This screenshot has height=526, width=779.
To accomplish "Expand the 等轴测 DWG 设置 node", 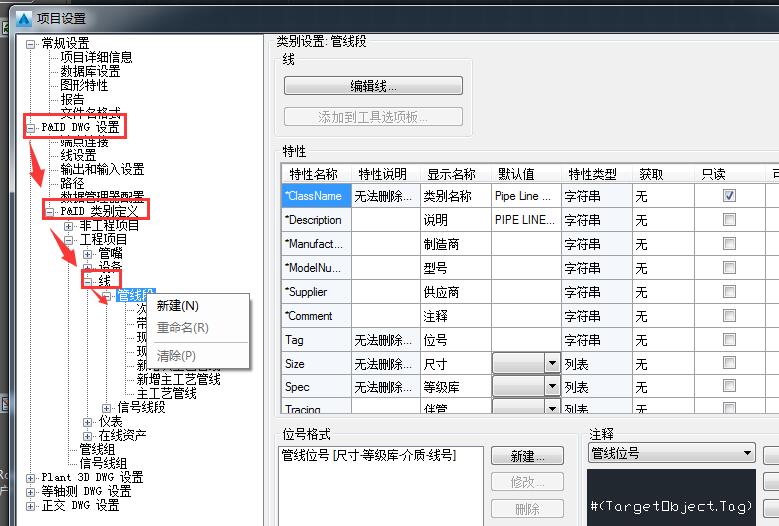I will point(31,492).
